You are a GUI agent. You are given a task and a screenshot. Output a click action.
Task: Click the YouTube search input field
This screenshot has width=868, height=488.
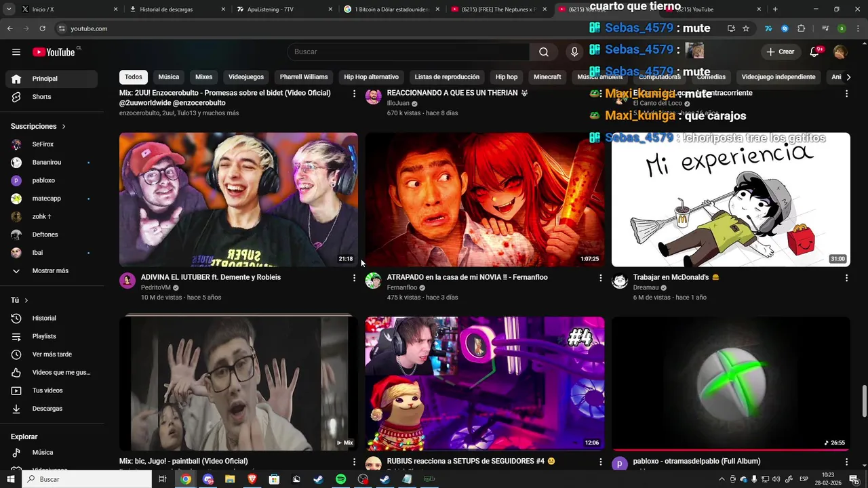[408, 52]
